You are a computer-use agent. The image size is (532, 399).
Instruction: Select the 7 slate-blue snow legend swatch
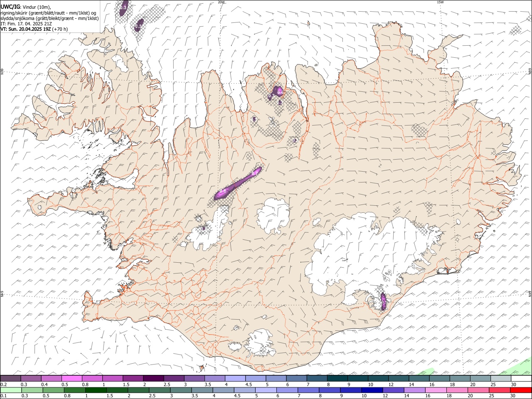click(x=317, y=378)
